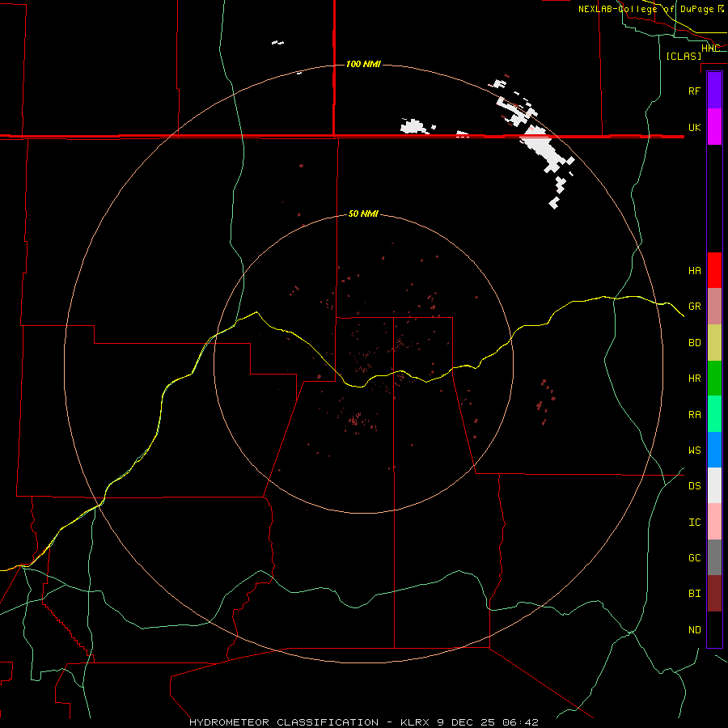The height and width of the screenshot is (728, 728).
Task: Click the RF purple legend swatch
Action: tap(714, 91)
